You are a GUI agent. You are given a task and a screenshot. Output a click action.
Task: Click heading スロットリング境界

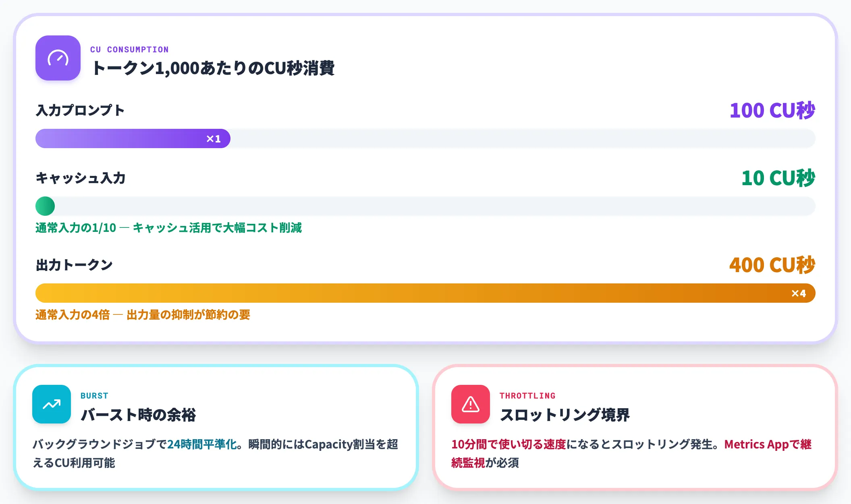[565, 415]
